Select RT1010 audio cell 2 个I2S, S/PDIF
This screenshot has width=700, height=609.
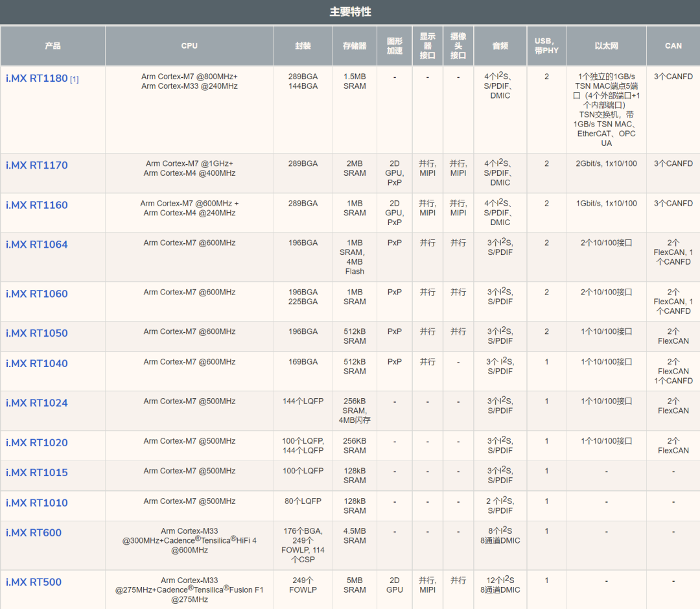point(500,505)
